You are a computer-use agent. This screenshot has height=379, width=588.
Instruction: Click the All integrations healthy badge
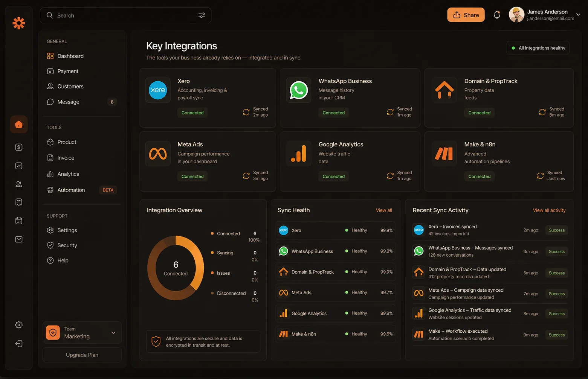pos(538,48)
